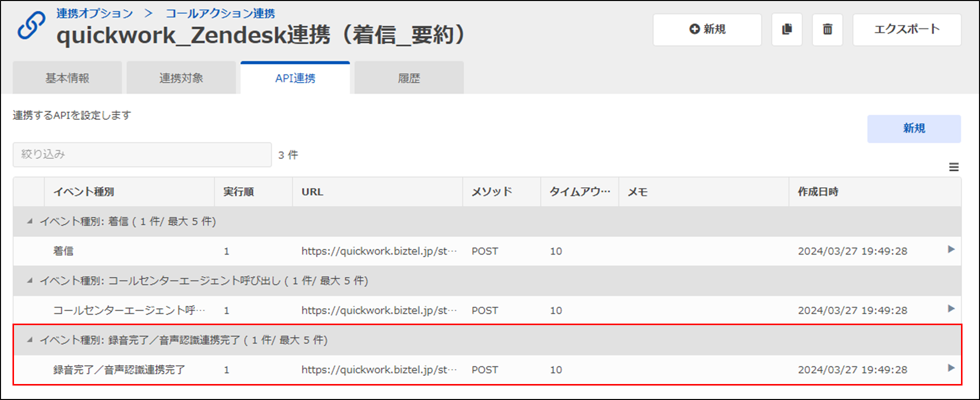Sort by the メモ column header
This screenshot has height=400, width=980.
704,192
